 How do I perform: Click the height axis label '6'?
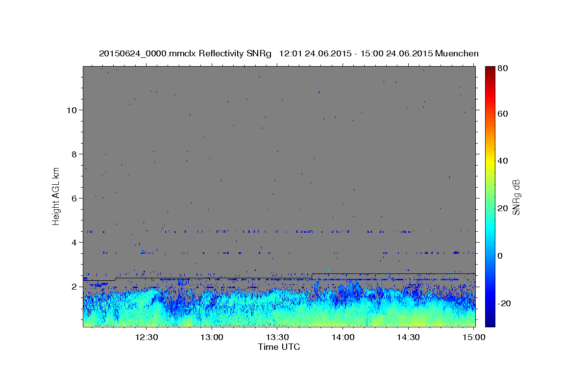coord(74,198)
